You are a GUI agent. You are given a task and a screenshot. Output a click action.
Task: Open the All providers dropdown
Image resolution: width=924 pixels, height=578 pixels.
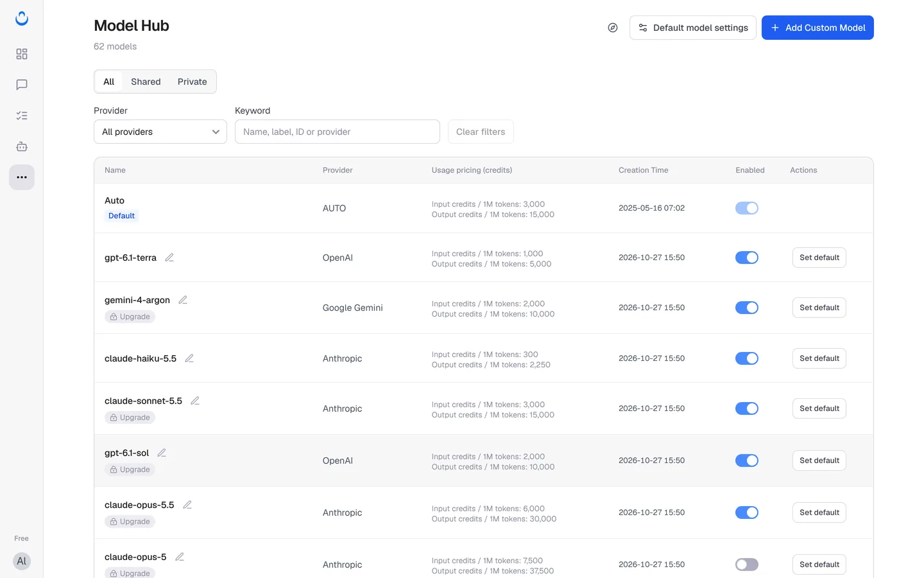pyautogui.click(x=160, y=132)
